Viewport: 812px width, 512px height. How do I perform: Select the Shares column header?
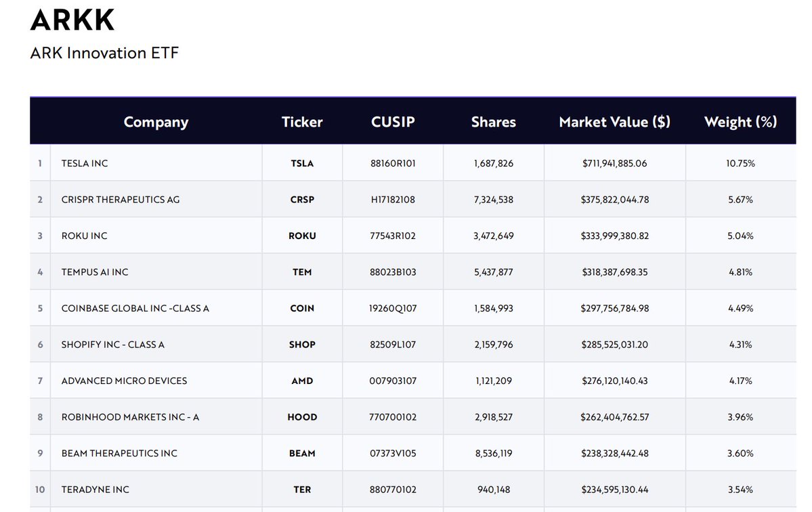493,122
